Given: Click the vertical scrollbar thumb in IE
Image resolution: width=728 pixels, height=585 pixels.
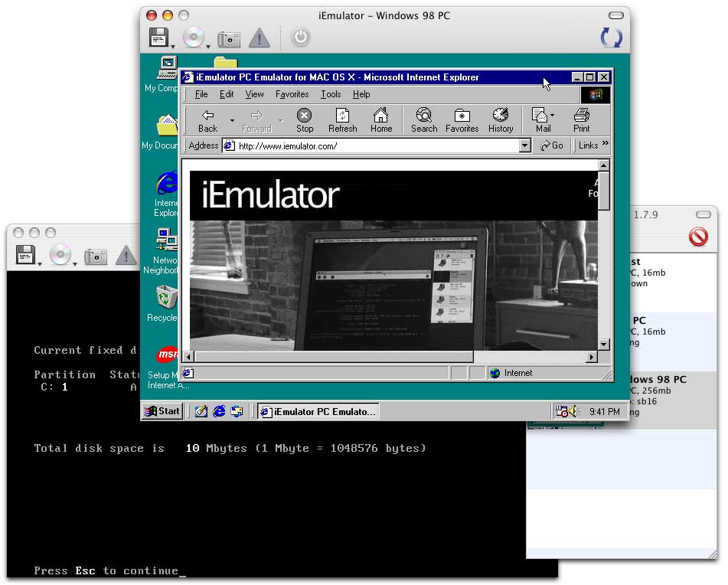Looking at the screenshot, I should tap(603, 191).
